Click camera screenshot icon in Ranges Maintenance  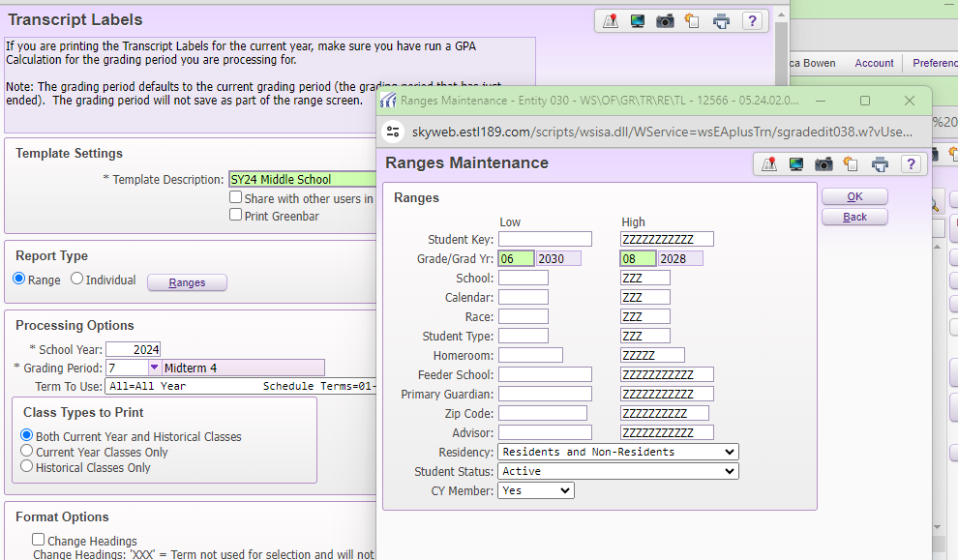point(823,163)
